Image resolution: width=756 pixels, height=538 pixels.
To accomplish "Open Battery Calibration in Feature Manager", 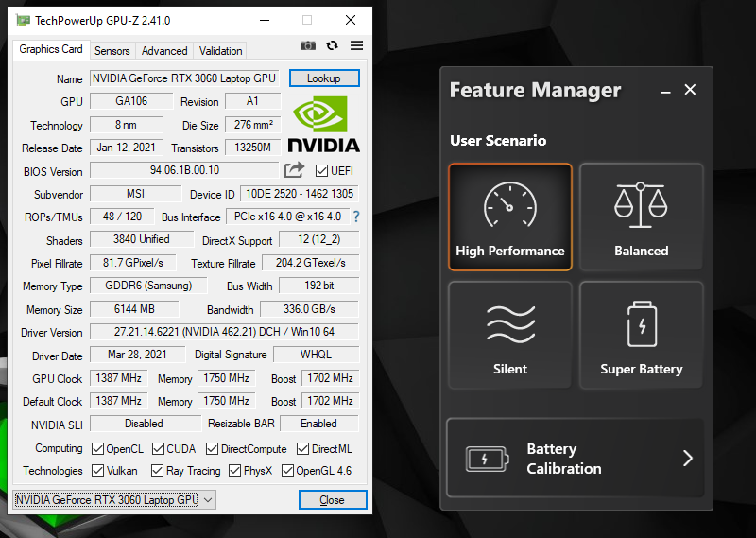I will click(576, 458).
